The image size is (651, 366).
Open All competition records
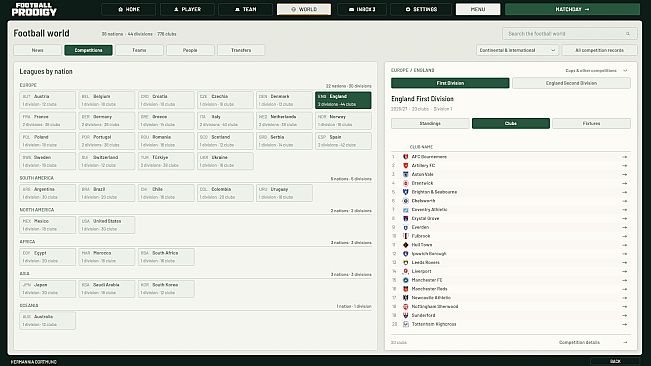(599, 50)
